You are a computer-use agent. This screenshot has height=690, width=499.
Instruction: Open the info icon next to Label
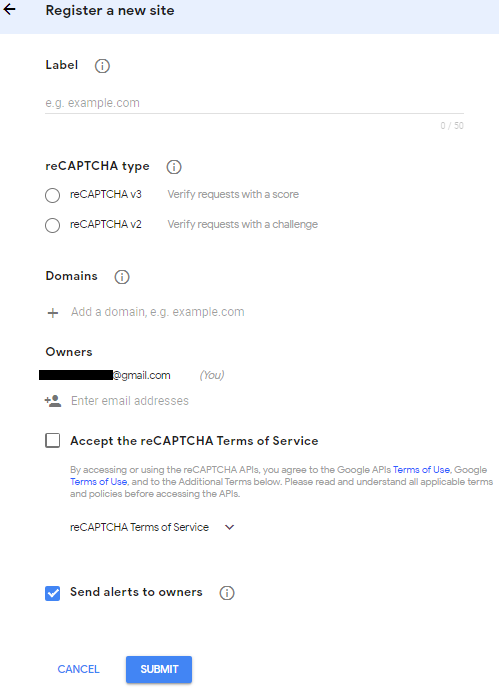tap(102, 66)
